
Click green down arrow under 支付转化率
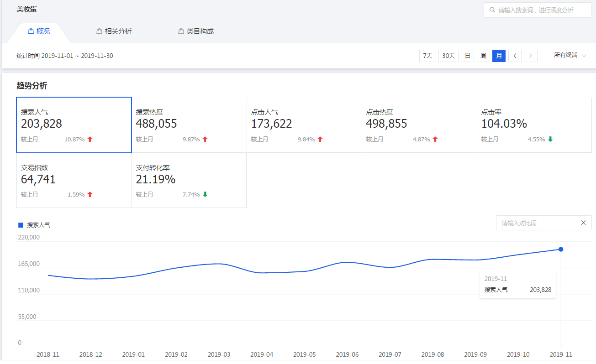[205, 194]
